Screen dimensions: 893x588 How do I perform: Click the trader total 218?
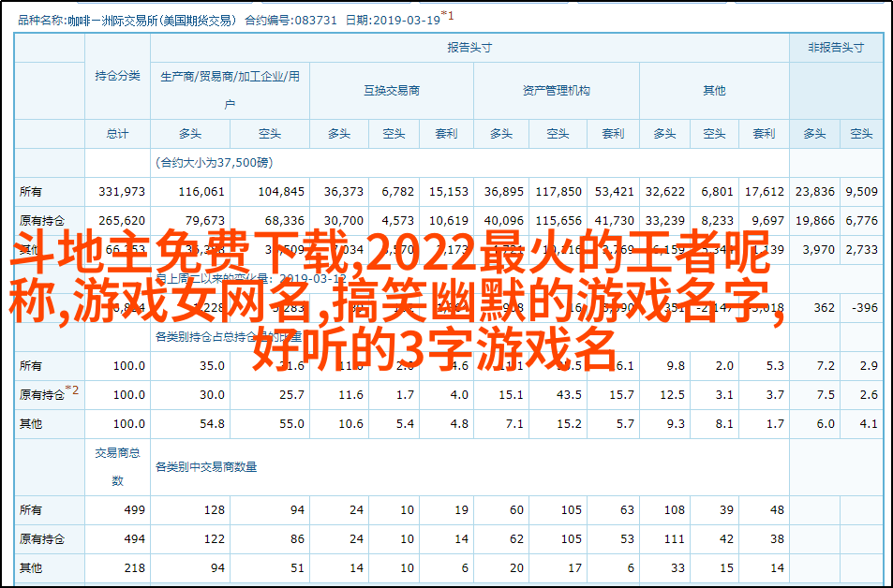coord(134,568)
